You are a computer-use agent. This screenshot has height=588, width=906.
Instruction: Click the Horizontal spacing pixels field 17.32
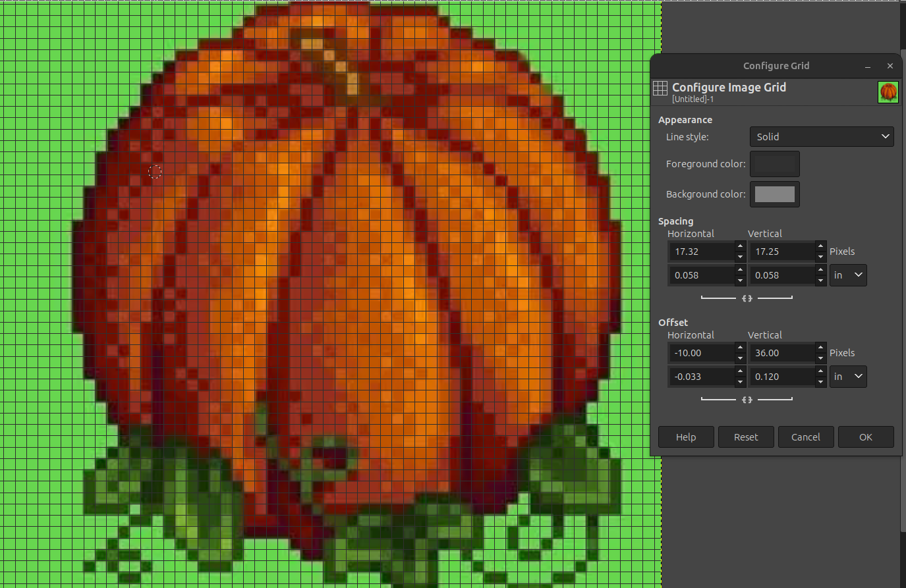701,252
